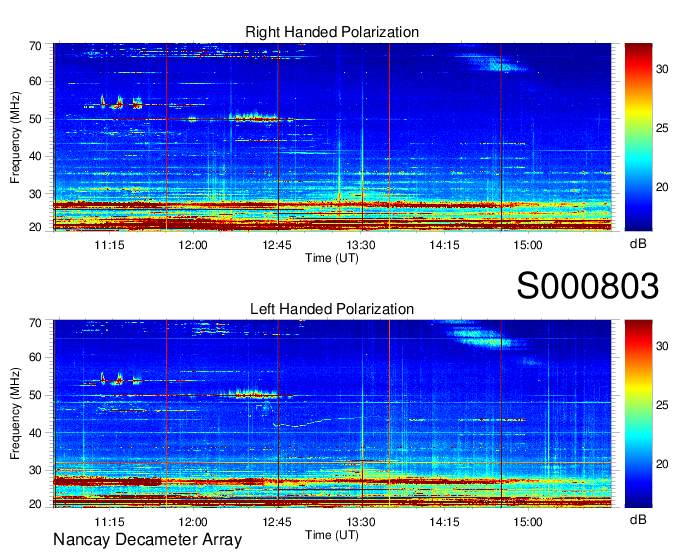Screen dimensions: 680x552
Task: Click 40 frequency tick of Left Handed plot
Action: [35, 433]
